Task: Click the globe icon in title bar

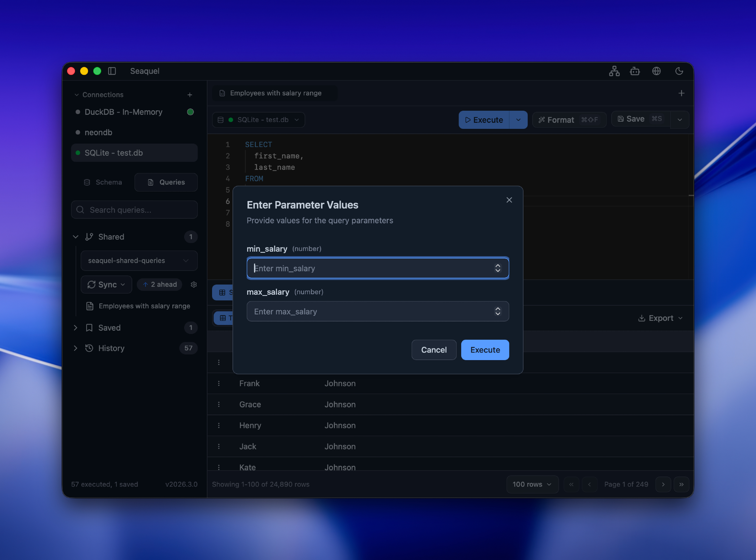Action: coord(657,71)
